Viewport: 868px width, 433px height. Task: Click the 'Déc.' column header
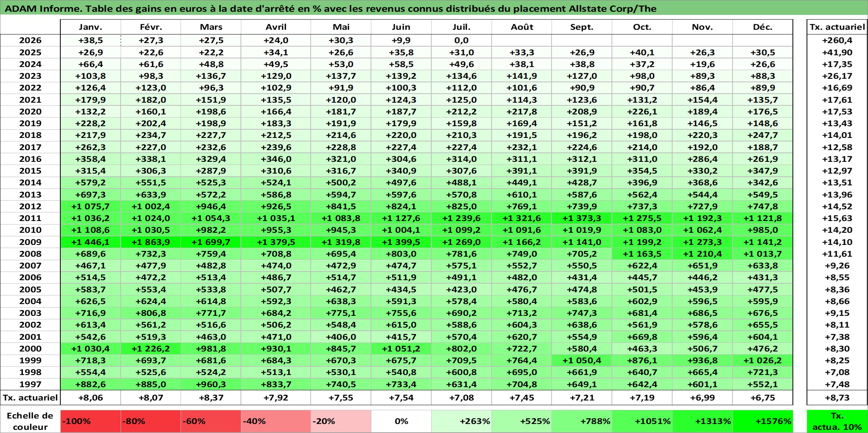click(763, 27)
